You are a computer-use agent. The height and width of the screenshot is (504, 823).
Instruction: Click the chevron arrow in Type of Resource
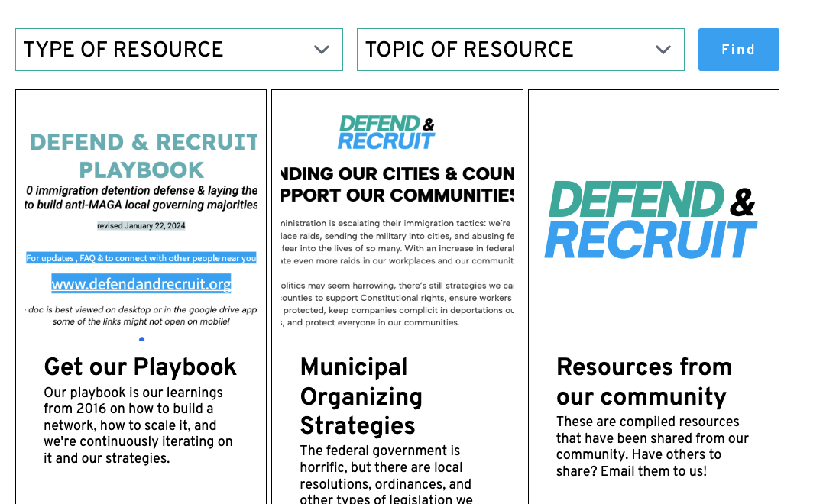tap(322, 50)
